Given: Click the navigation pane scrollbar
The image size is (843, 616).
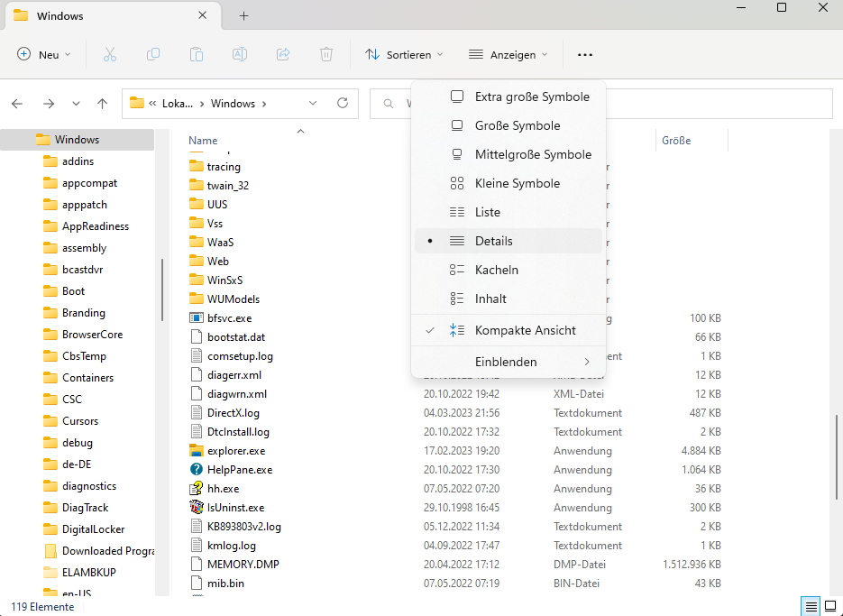Looking at the screenshot, I should click(x=161, y=290).
